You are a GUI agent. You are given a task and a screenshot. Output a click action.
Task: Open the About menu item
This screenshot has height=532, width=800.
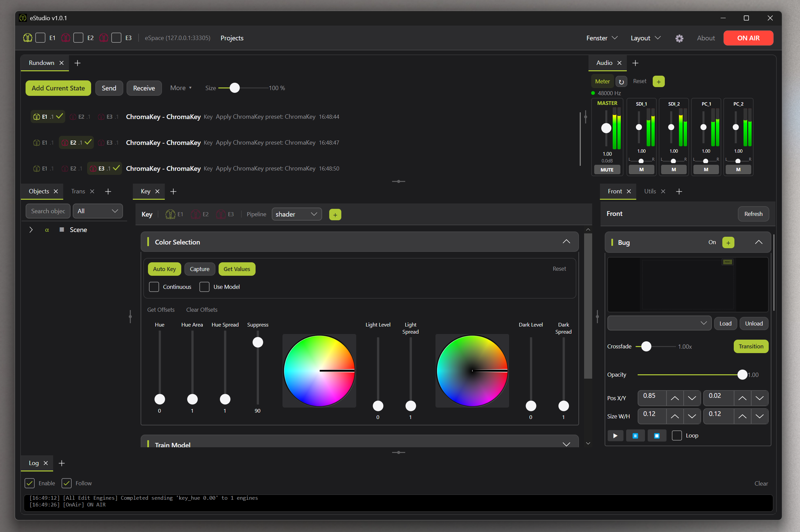pyautogui.click(x=706, y=38)
